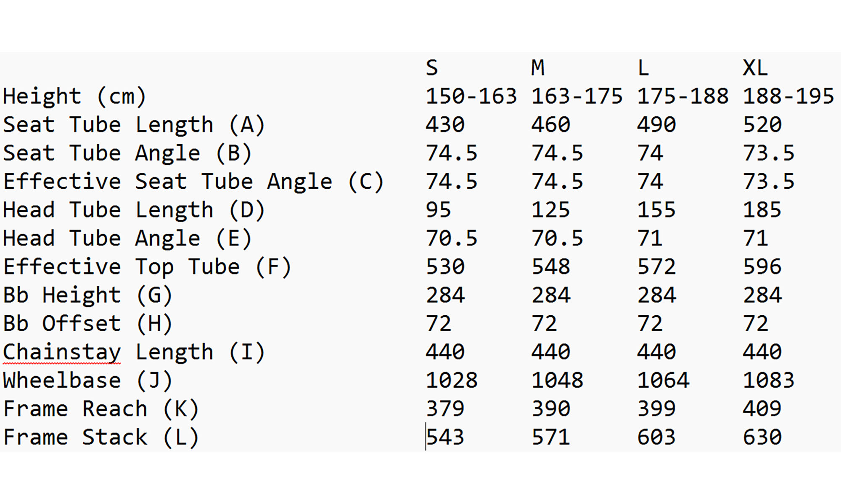Click the Wheelbase value 1064
841x504 pixels.
pyautogui.click(x=663, y=380)
